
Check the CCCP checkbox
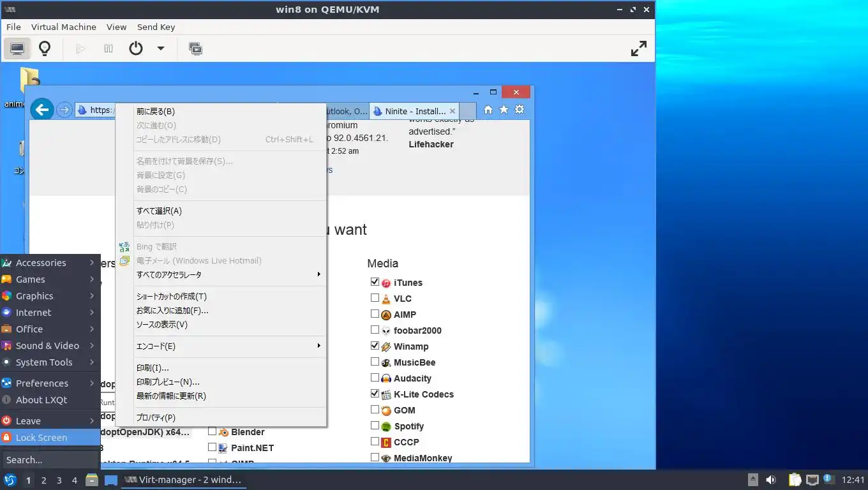375,441
